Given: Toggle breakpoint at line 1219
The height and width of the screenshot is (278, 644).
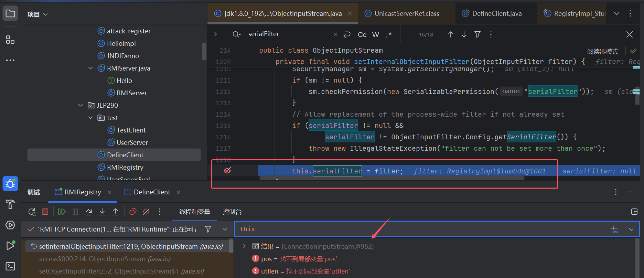Looking at the screenshot, I should pos(227,171).
